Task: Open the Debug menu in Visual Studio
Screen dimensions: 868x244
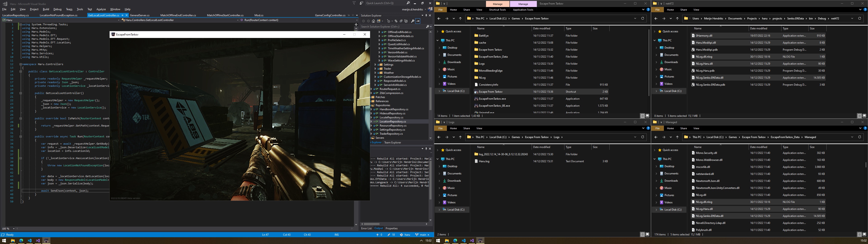Action: click(x=57, y=9)
